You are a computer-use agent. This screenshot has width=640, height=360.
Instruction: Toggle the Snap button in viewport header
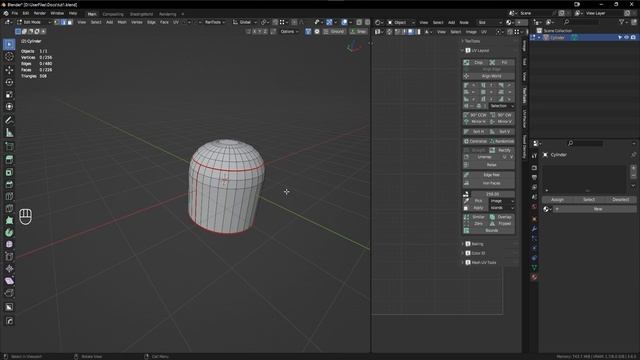pyautogui.click(x=358, y=31)
